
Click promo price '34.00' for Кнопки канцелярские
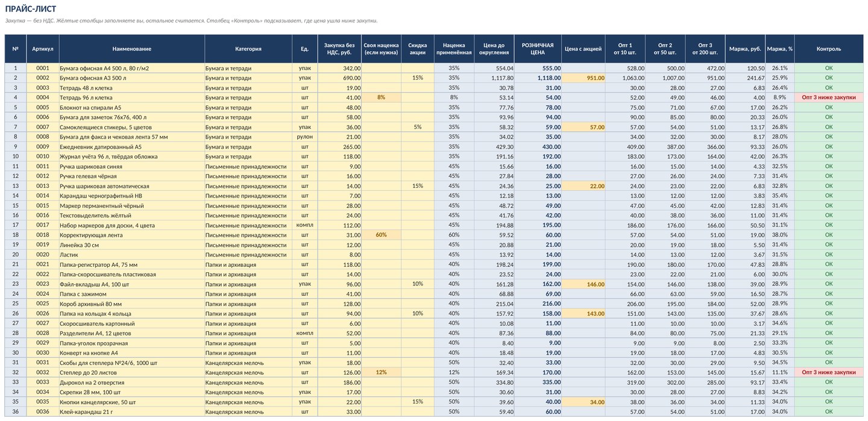pos(583,402)
